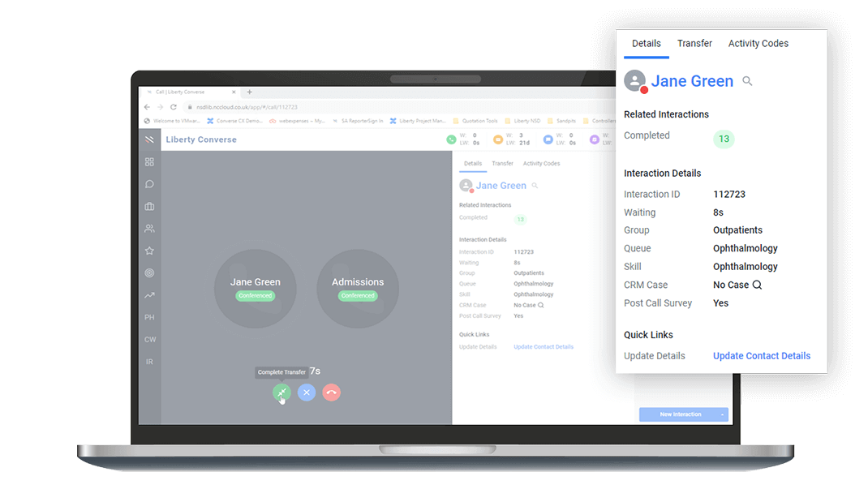Screen dimensions: 868x489
Task: Hang up the call with red phone icon
Action: coord(331,392)
